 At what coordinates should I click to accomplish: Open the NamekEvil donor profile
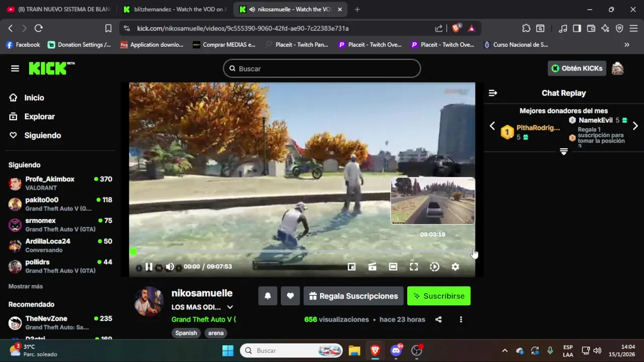(595, 120)
